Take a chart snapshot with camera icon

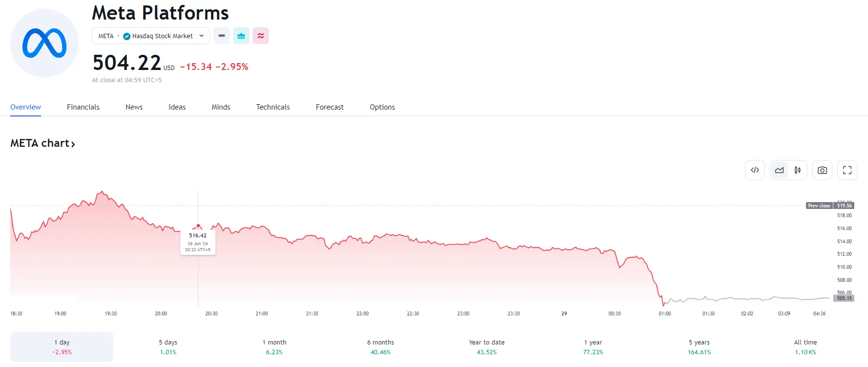[x=822, y=170]
